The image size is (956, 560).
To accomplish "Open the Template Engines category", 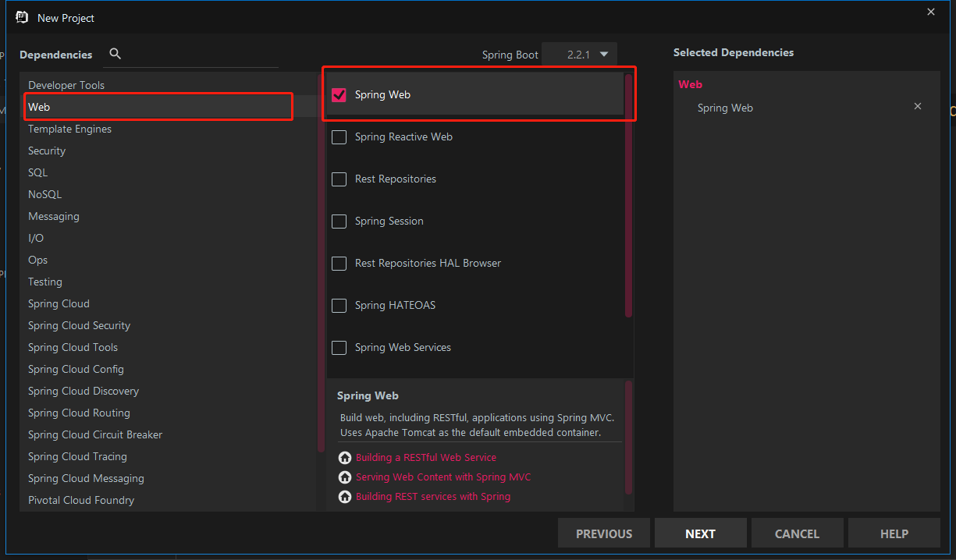I will click(x=69, y=129).
